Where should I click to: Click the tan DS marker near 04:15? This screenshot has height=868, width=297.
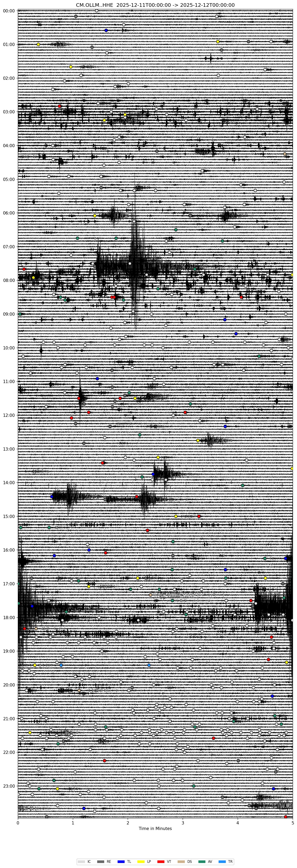[285, 154]
